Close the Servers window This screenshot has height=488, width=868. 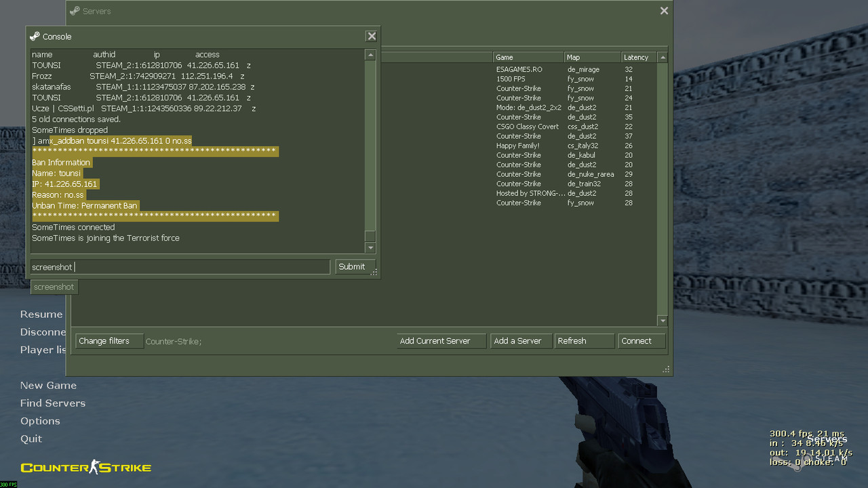tap(664, 11)
